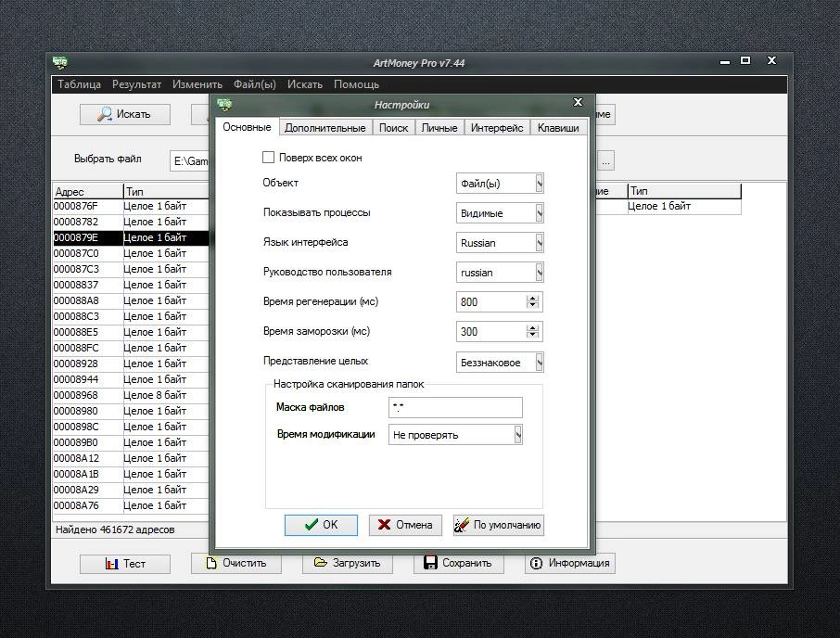This screenshot has width=840, height=638.
Task: Open Таблица menu
Action: point(80,84)
